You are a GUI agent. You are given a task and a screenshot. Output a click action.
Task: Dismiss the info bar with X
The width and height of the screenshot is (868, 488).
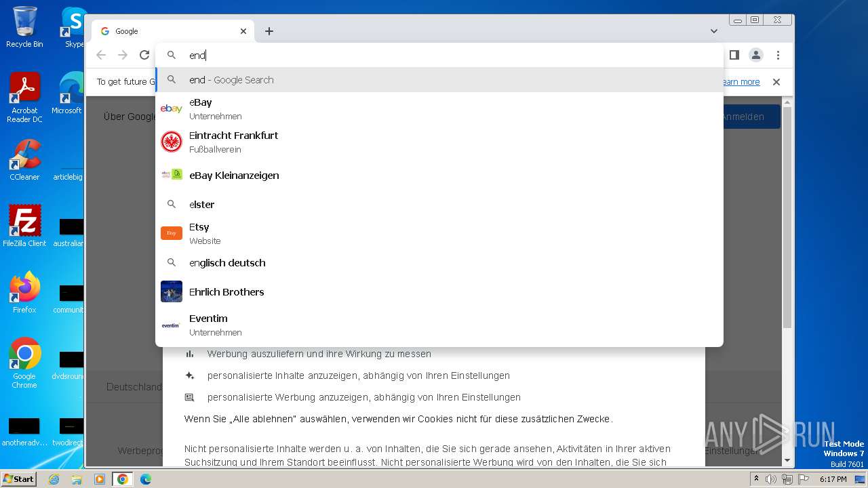click(x=776, y=82)
